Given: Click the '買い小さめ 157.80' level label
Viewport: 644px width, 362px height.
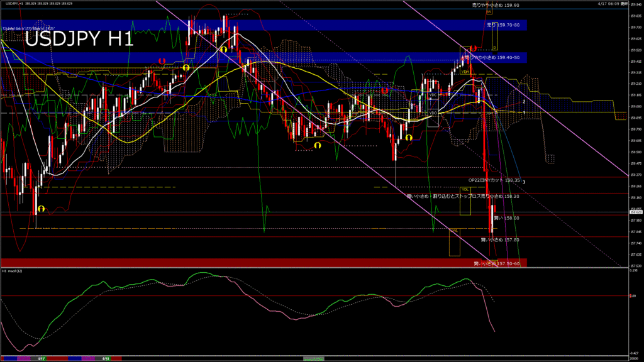Looking at the screenshot, I should click(500, 239).
